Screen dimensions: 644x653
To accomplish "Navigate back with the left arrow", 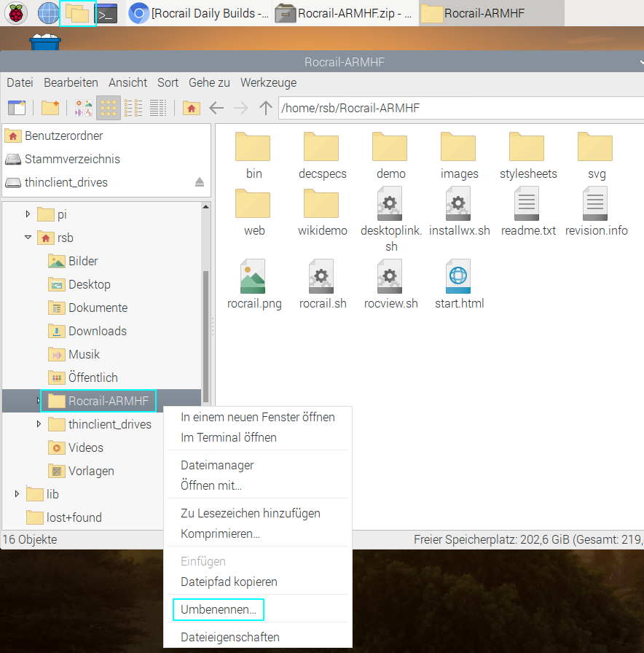I will 216,108.
